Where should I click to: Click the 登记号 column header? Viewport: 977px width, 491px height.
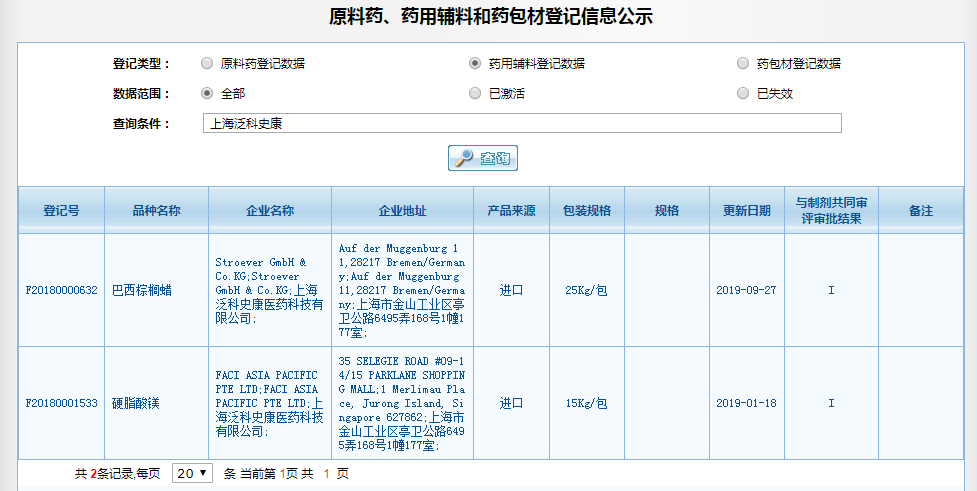coord(61,211)
